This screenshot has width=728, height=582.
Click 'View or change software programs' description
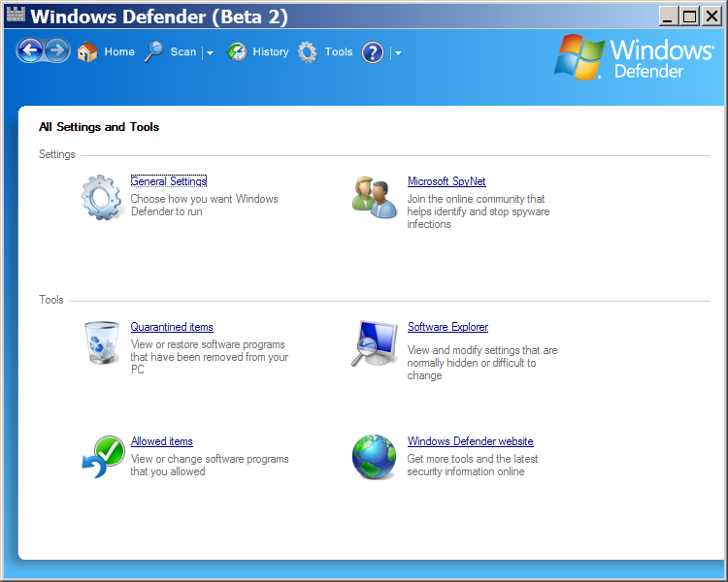pos(210,465)
